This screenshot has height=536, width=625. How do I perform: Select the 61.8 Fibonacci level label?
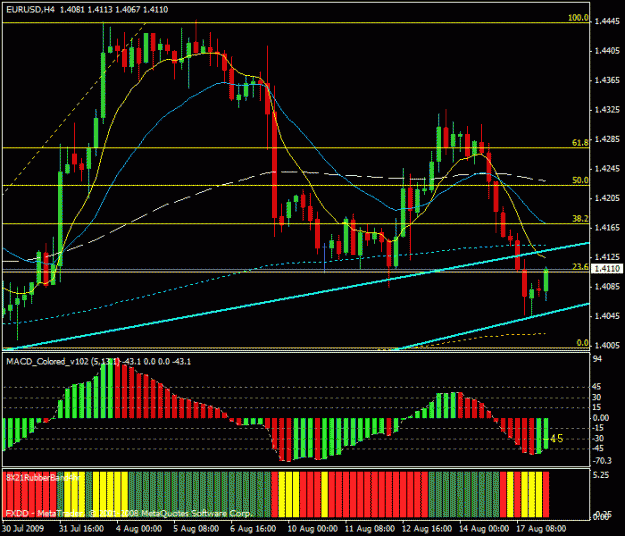(580, 143)
